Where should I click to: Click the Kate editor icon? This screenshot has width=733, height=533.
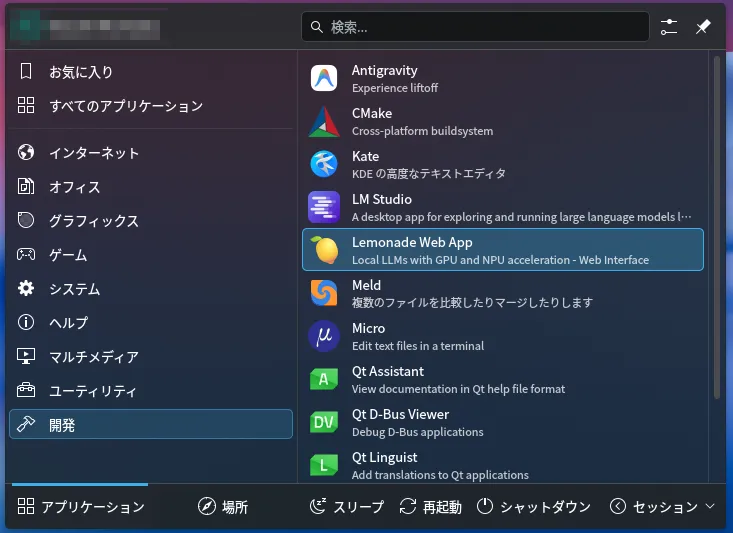pos(324,165)
